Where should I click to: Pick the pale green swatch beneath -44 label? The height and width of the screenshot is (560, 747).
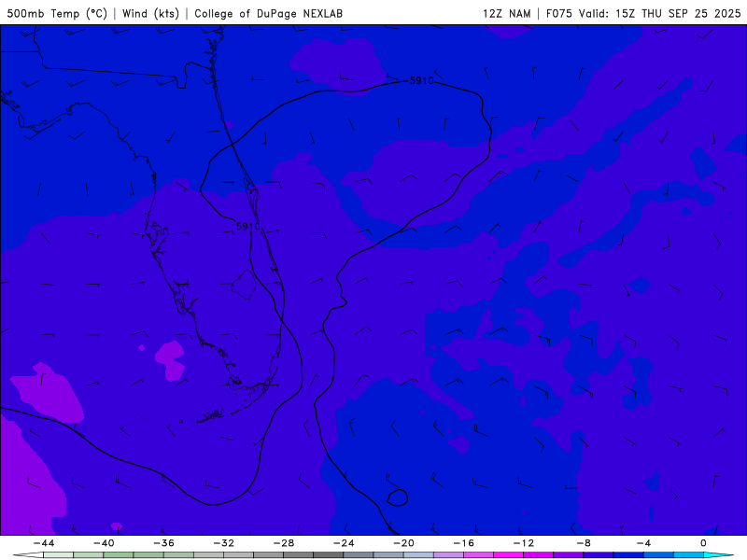click(x=58, y=554)
